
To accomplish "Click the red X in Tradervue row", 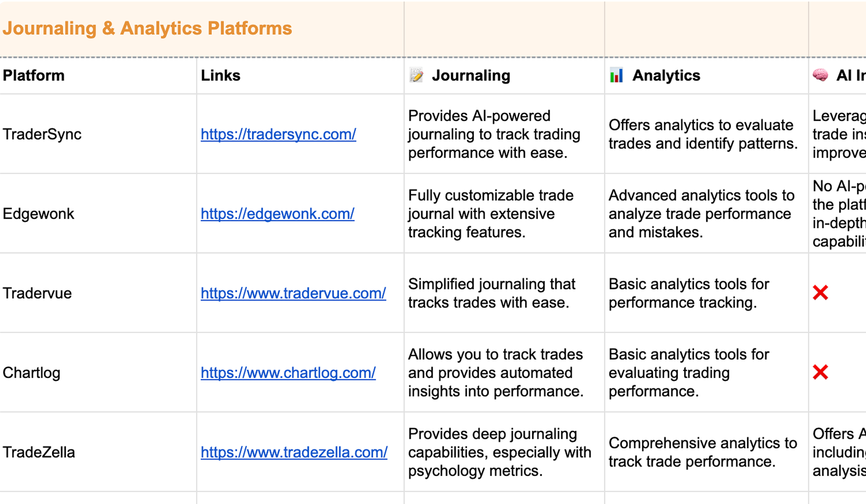I will pyautogui.click(x=820, y=293).
